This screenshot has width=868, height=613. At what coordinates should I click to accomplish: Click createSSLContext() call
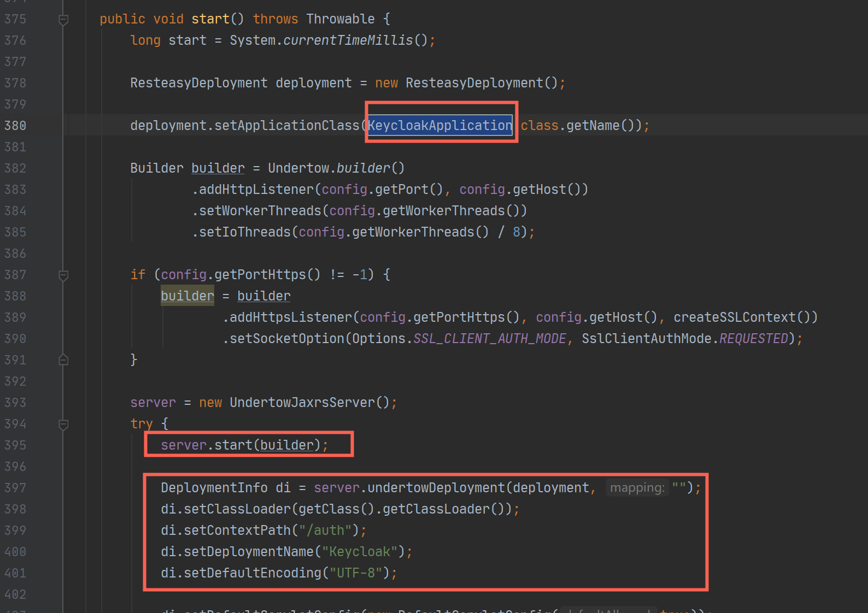tap(742, 317)
